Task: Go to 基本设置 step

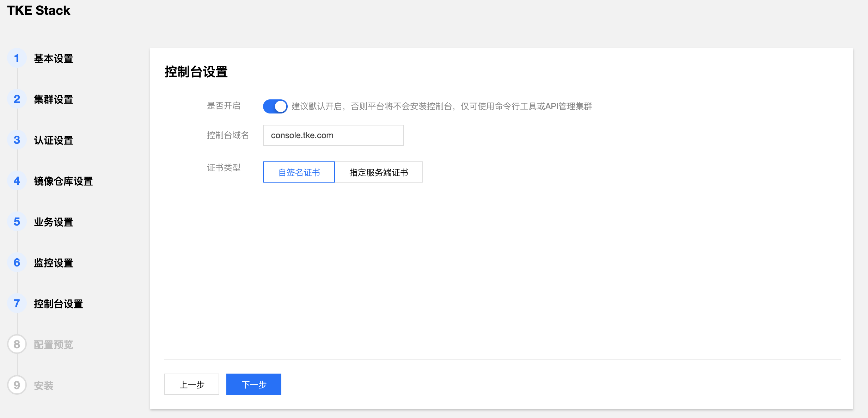Action: click(x=53, y=59)
